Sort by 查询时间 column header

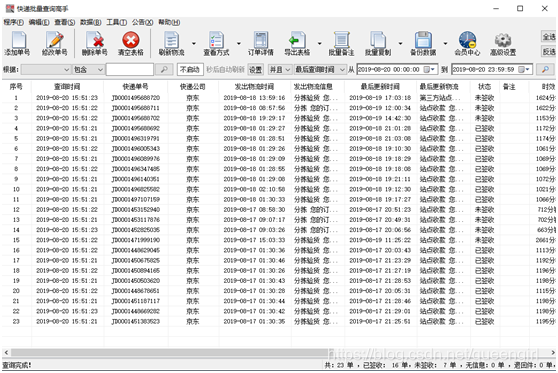pos(67,86)
